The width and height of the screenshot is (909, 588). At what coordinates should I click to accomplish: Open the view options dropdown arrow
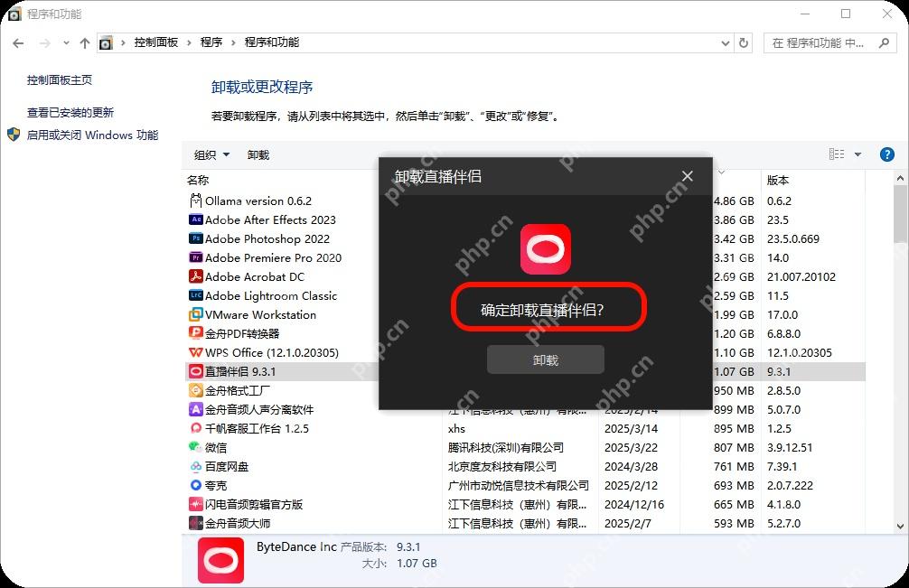click(858, 154)
